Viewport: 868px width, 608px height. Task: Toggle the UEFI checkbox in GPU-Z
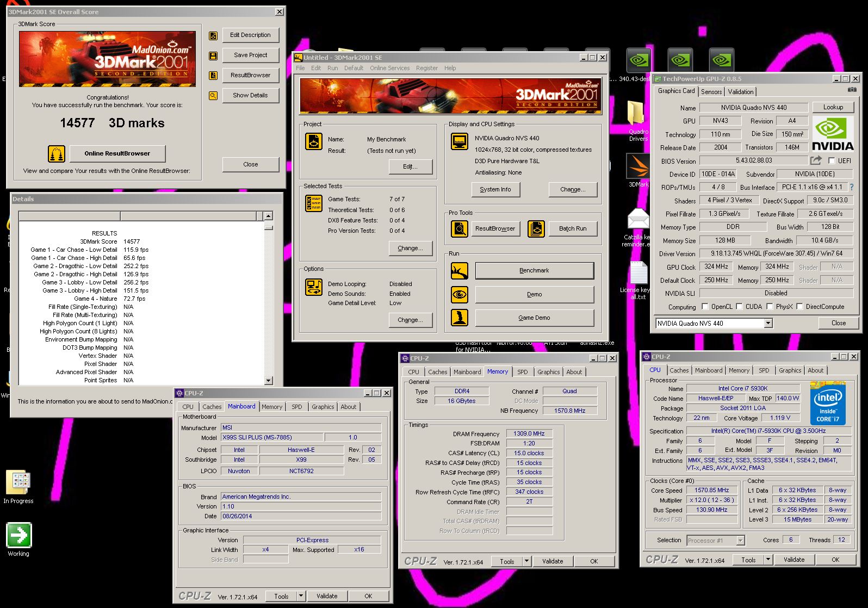(x=832, y=161)
